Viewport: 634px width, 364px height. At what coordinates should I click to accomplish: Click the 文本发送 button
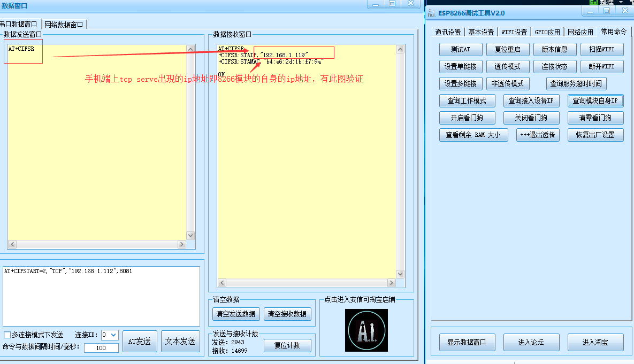(x=180, y=342)
